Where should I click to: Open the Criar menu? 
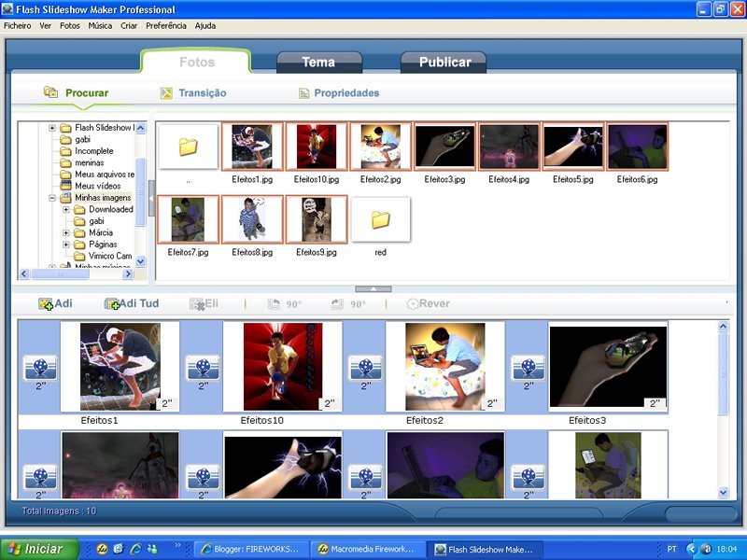[129, 26]
